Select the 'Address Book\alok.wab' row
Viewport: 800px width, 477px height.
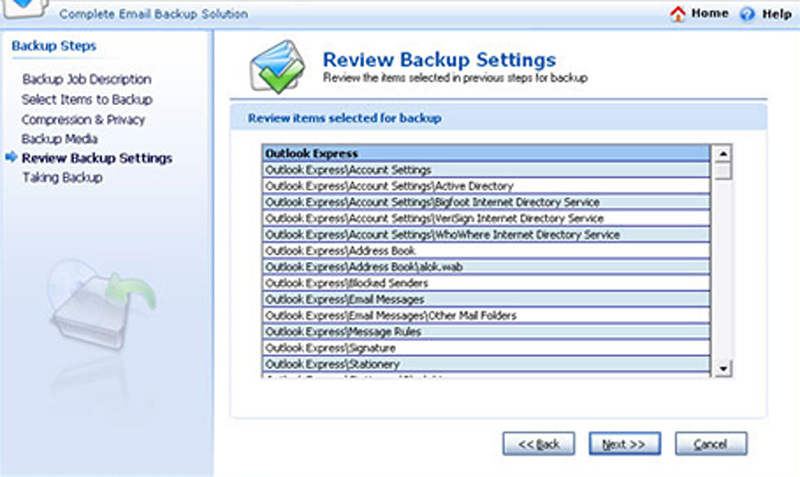click(x=486, y=267)
